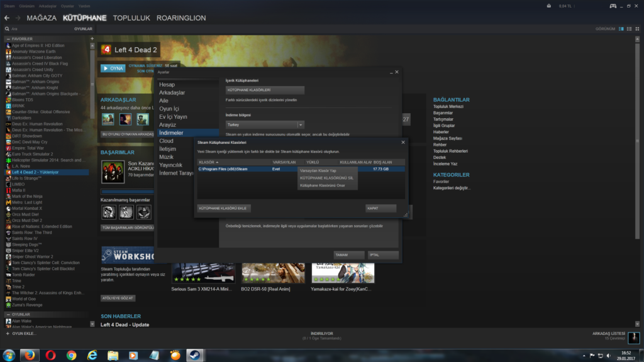
Task: Open Internet Explorer from the taskbar
Action: [x=92, y=355]
